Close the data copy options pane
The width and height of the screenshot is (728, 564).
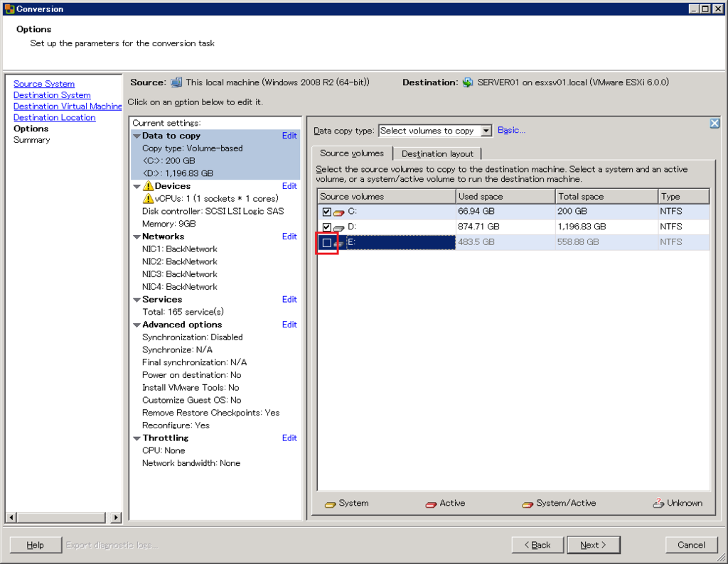714,124
